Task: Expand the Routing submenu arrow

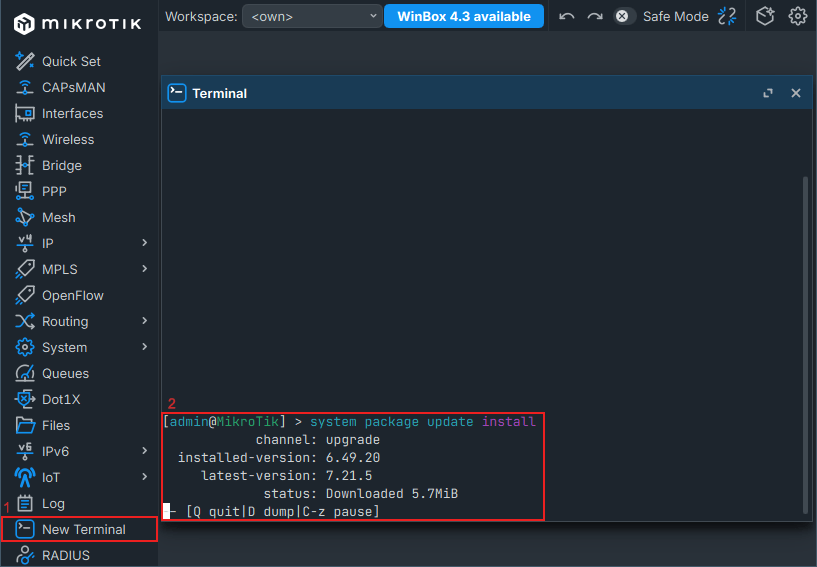Action: (145, 321)
